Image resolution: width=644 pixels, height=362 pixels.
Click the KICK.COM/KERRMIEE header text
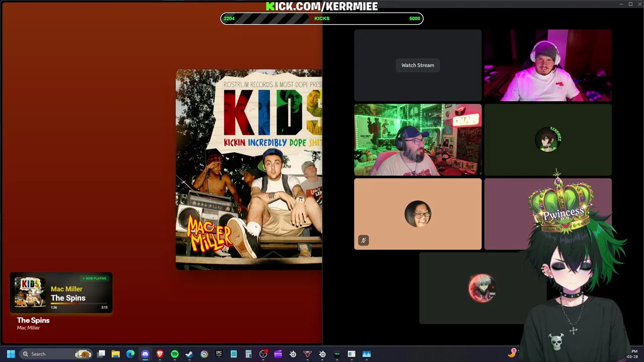(x=322, y=6)
